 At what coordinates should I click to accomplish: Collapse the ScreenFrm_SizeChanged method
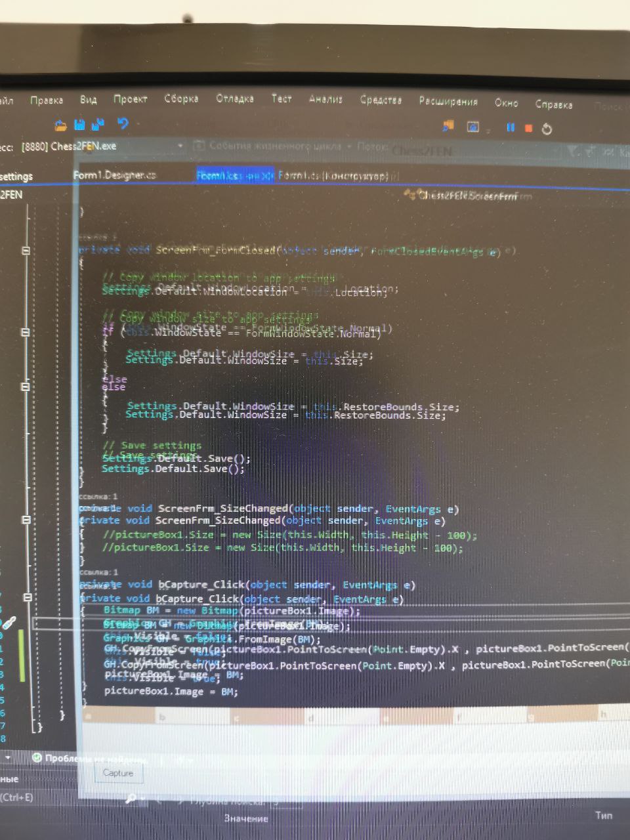[x=26, y=520]
